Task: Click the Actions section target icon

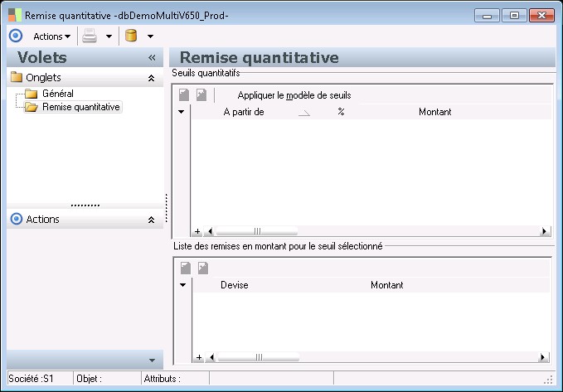Action: (x=16, y=219)
